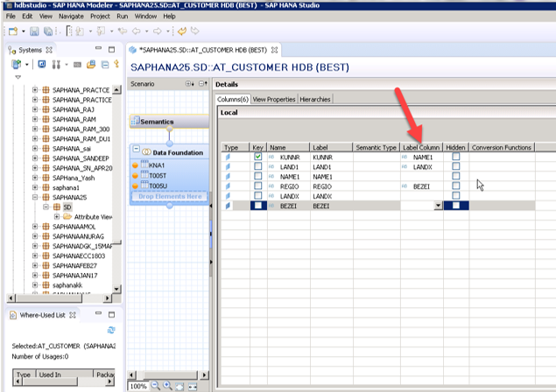Viewport: 556px width, 392px height.
Task: Click the Scenario horizontal scrollbar thumb
Action: coord(171,374)
